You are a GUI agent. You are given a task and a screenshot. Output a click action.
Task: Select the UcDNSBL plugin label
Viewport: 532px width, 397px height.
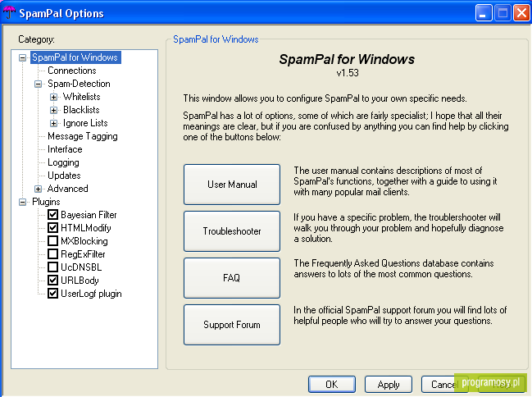81,267
